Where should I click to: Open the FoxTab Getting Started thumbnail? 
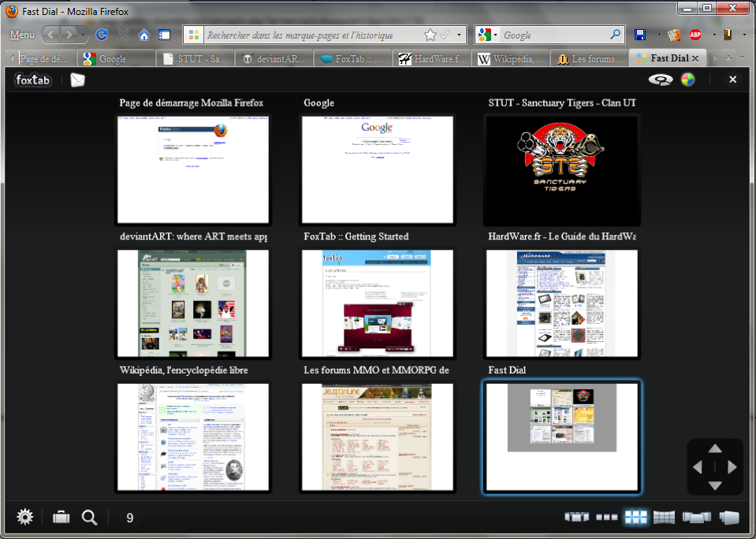(378, 303)
